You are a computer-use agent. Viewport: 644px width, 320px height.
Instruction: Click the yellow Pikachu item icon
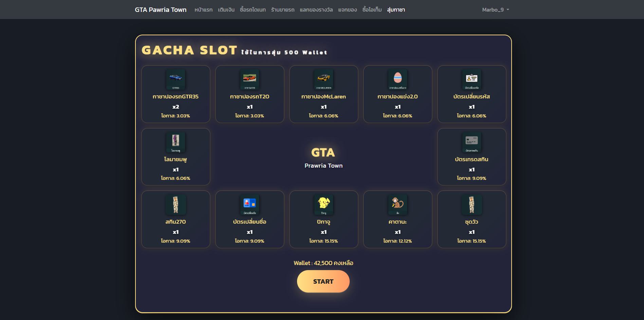(x=324, y=205)
